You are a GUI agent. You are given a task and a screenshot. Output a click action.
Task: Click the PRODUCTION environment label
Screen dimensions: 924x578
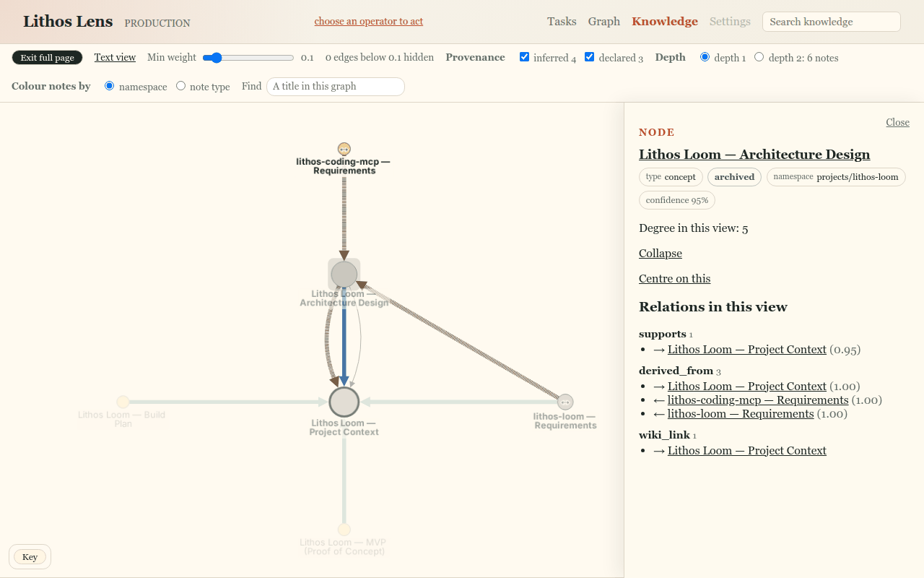pos(157,23)
